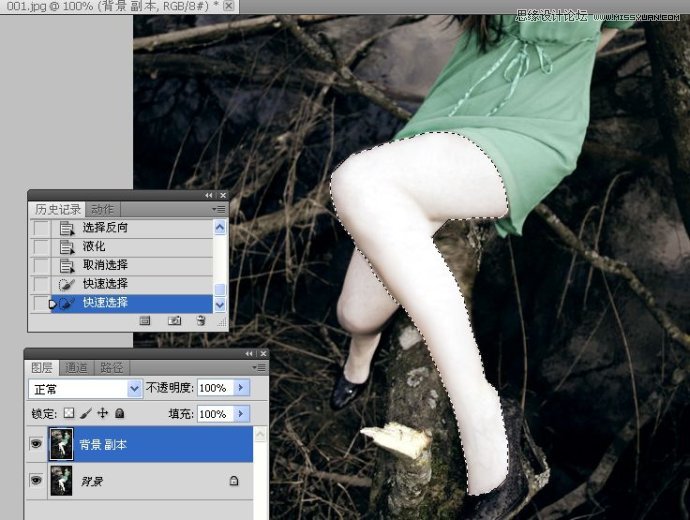Create new document from current state icon
Image resolution: width=690 pixels, height=520 pixels.
coord(144,321)
